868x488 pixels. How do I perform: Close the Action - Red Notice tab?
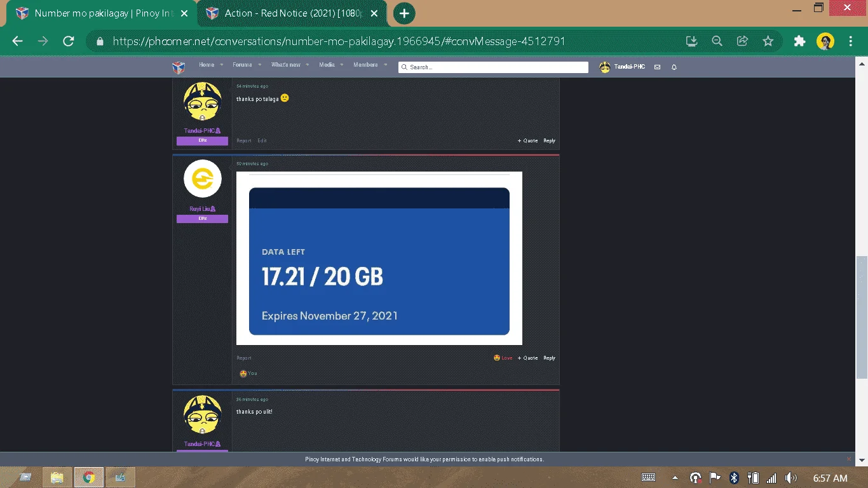pos(374,13)
